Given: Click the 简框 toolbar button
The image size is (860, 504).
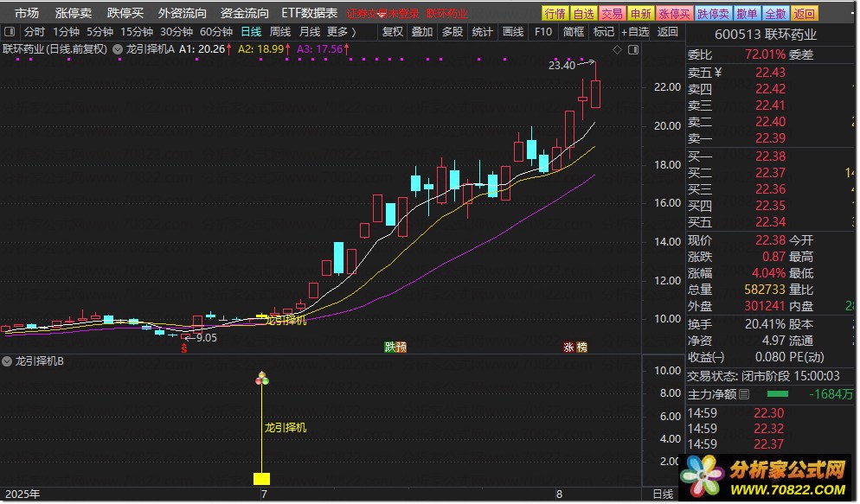Looking at the screenshot, I should [573, 32].
